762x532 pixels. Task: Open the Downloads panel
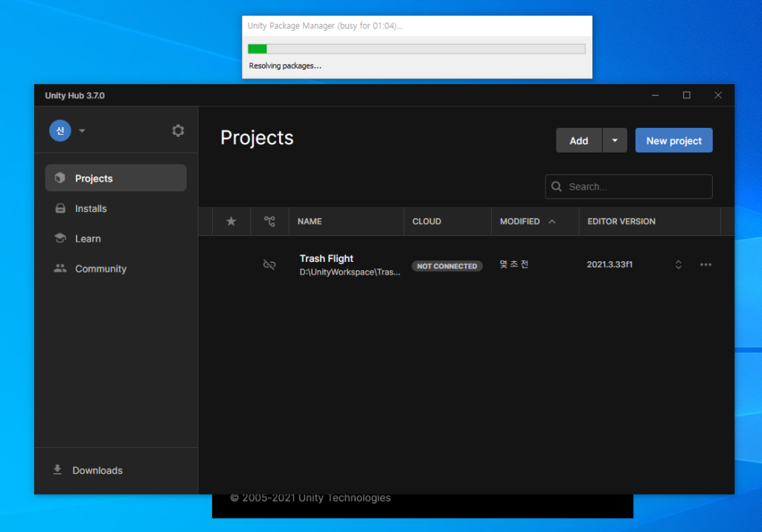coord(97,470)
